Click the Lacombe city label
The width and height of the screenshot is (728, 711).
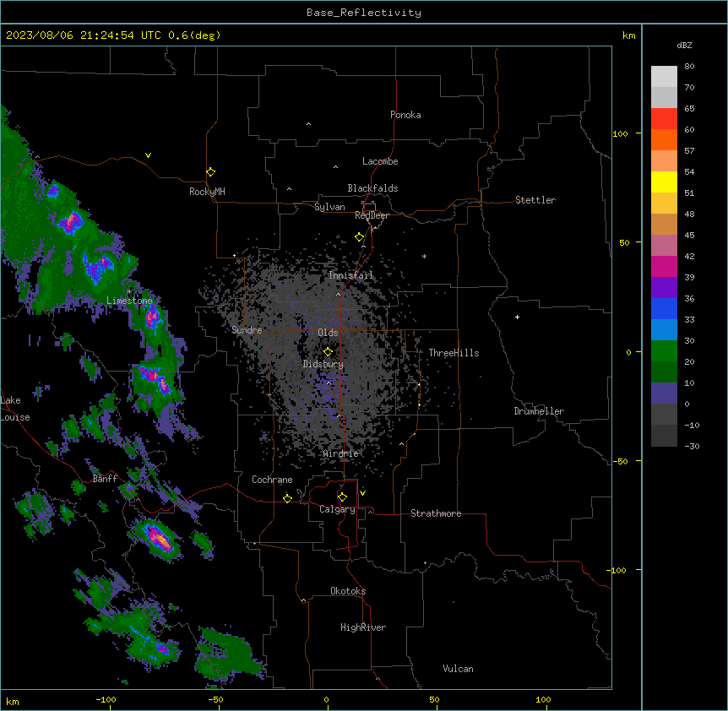tap(380, 161)
